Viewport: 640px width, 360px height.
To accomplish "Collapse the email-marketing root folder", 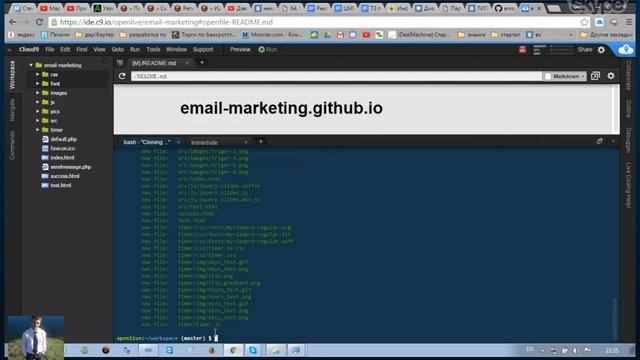I will tap(31, 65).
